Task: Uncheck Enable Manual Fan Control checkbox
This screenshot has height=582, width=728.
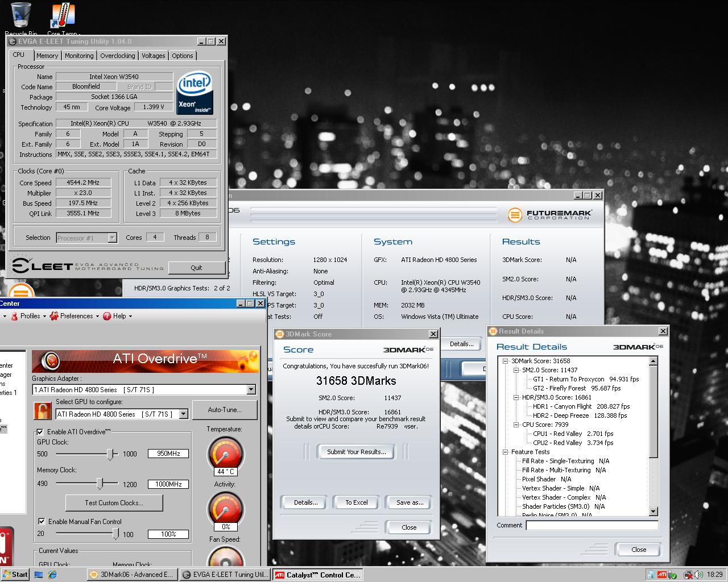Action: point(42,521)
